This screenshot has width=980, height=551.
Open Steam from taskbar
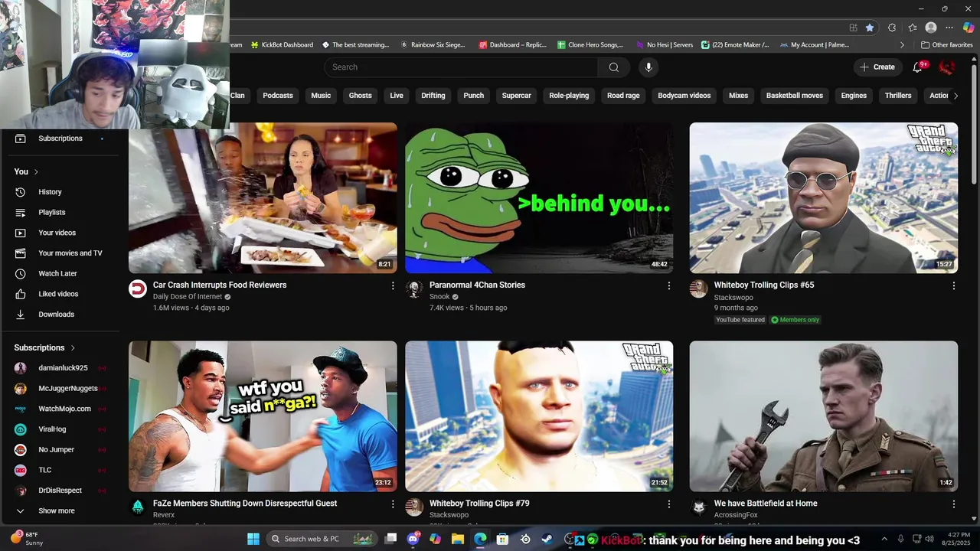[547, 539]
